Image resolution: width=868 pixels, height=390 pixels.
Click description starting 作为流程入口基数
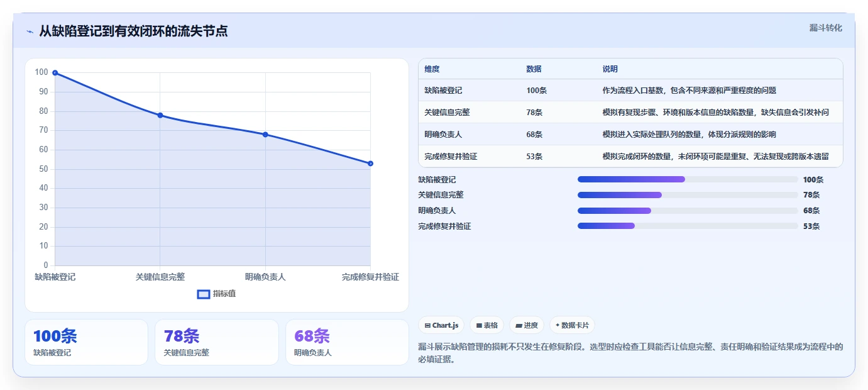pyautogui.click(x=689, y=91)
